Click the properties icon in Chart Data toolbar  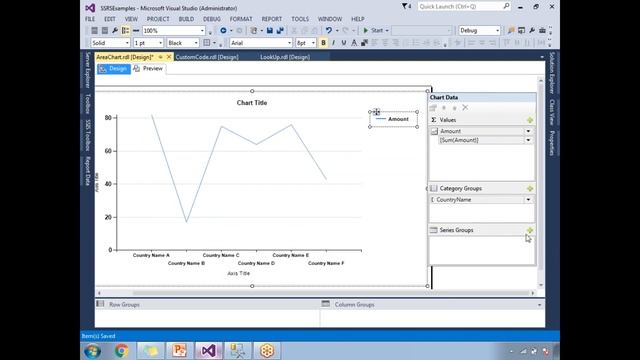tap(433, 108)
